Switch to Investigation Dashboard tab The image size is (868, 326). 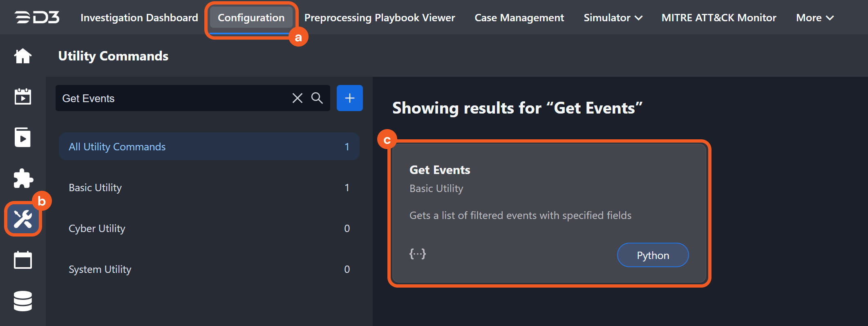tap(139, 18)
